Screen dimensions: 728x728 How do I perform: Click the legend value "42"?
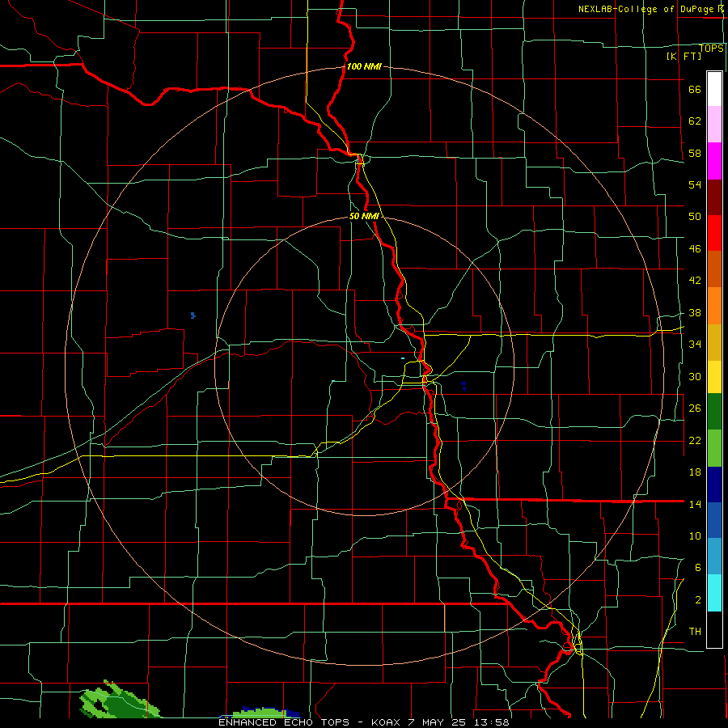[x=695, y=281]
